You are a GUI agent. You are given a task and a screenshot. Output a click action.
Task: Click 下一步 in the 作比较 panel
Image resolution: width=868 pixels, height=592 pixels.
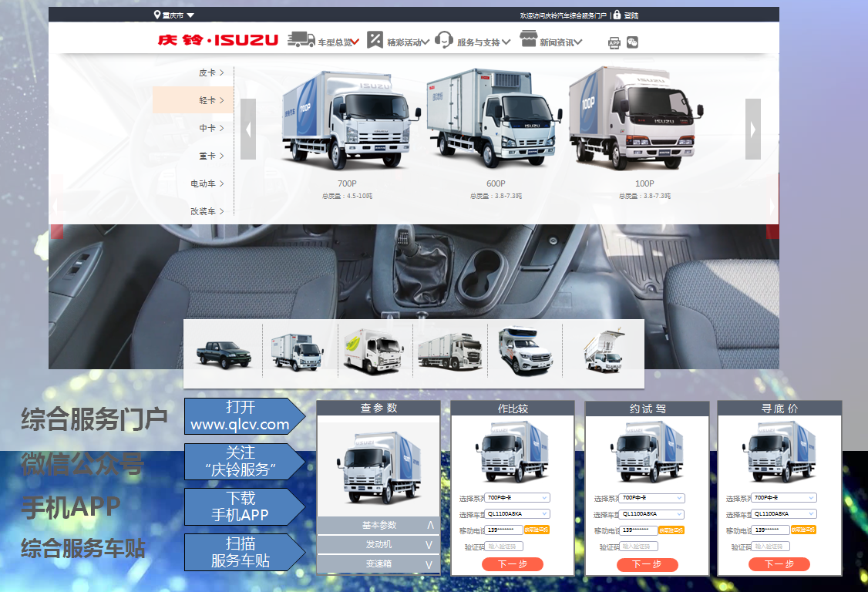coord(513,564)
